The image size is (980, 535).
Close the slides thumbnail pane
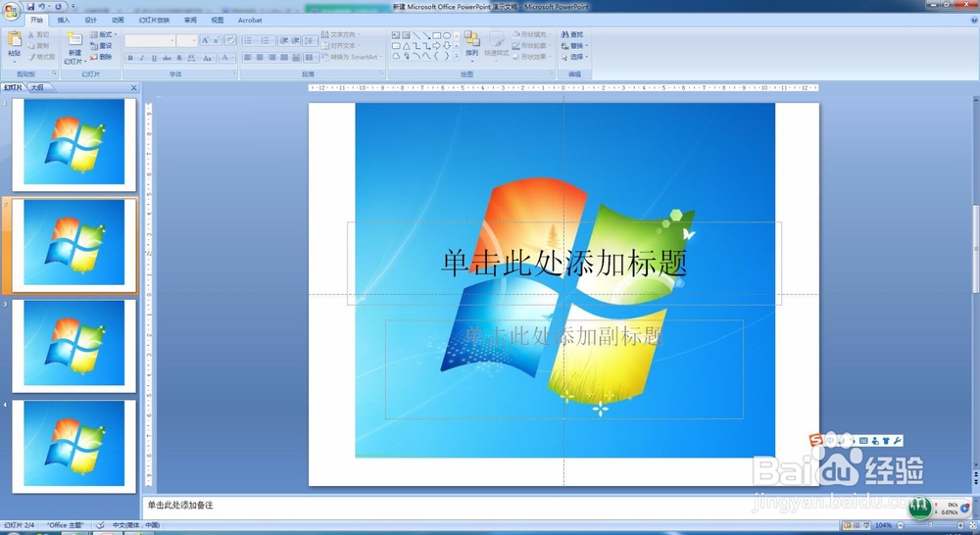[133, 88]
